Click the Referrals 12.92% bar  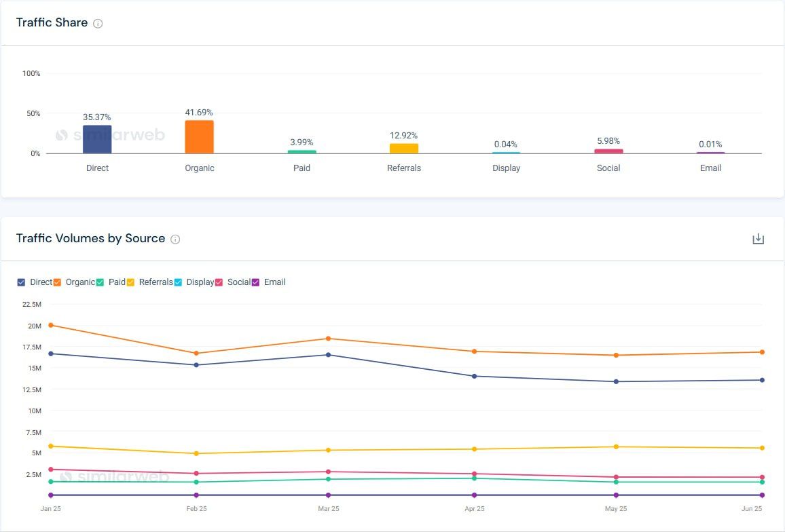404,149
